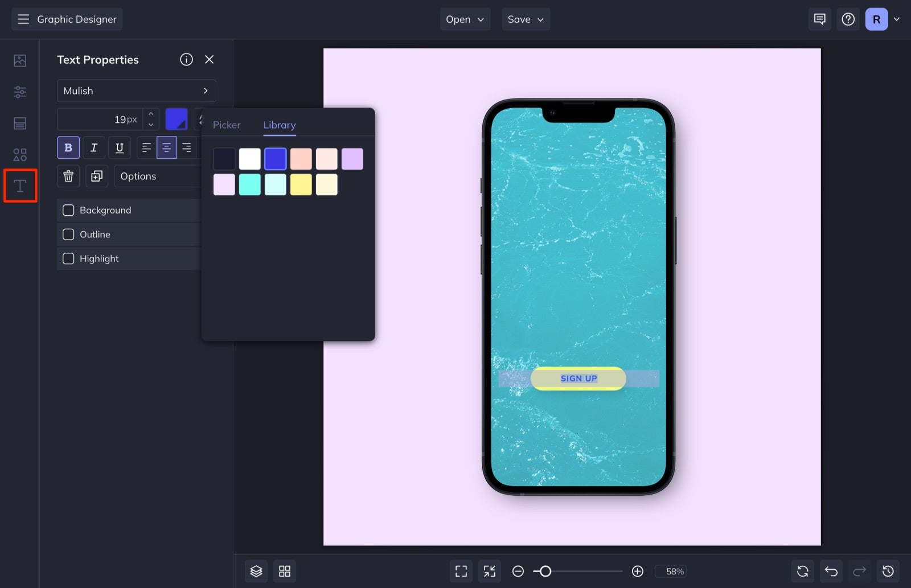Image resolution: width=911 pixels, height=588 pixels.
Task: Switch to the Picker tab
Action: tap(227, 125)
